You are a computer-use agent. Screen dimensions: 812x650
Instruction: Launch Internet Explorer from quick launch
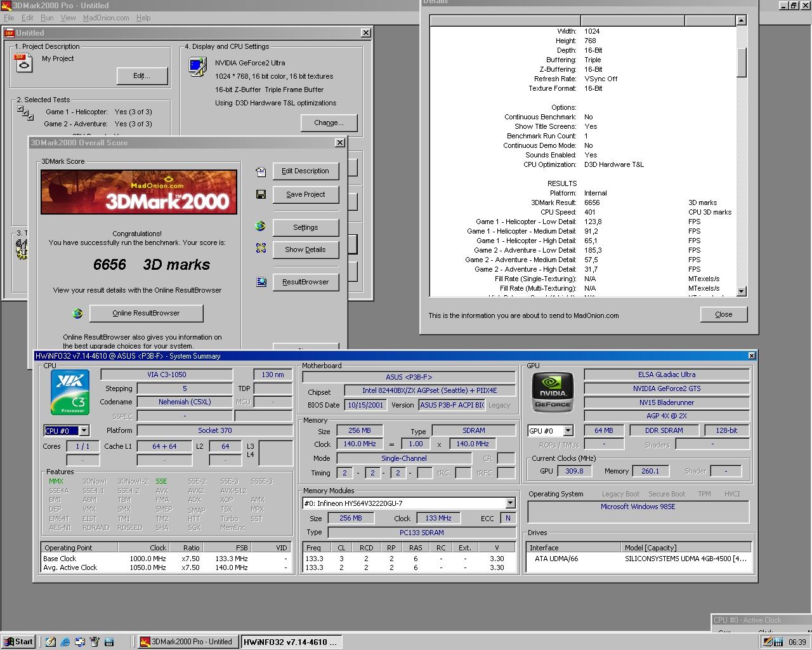[x=65, y=642]
